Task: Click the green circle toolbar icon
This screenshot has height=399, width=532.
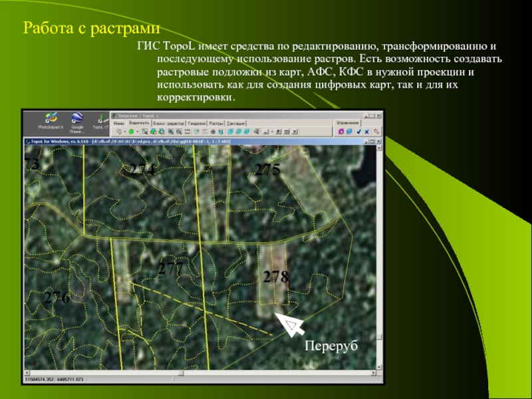Action: click(x=131, y=132)
